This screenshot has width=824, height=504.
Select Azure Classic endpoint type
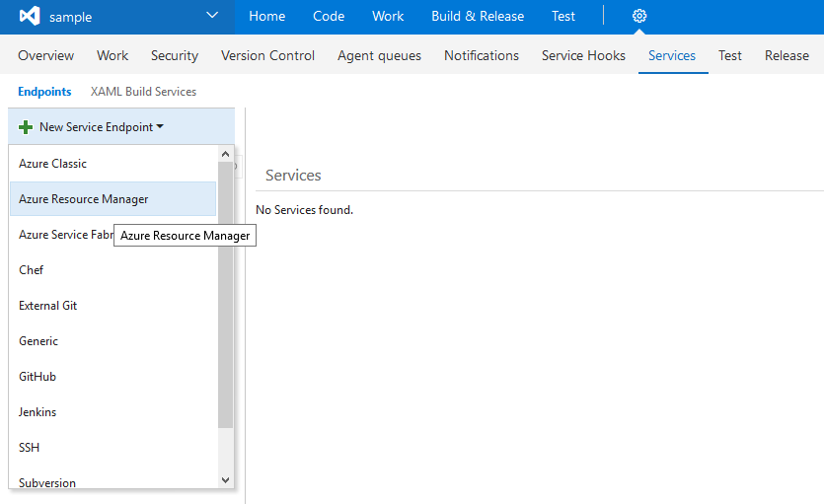point(53,164)
